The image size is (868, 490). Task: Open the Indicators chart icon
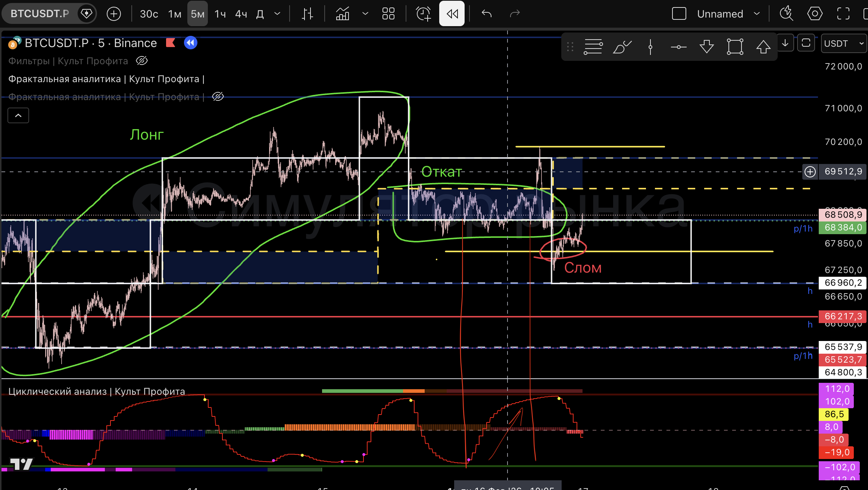[x=342, y=14]
